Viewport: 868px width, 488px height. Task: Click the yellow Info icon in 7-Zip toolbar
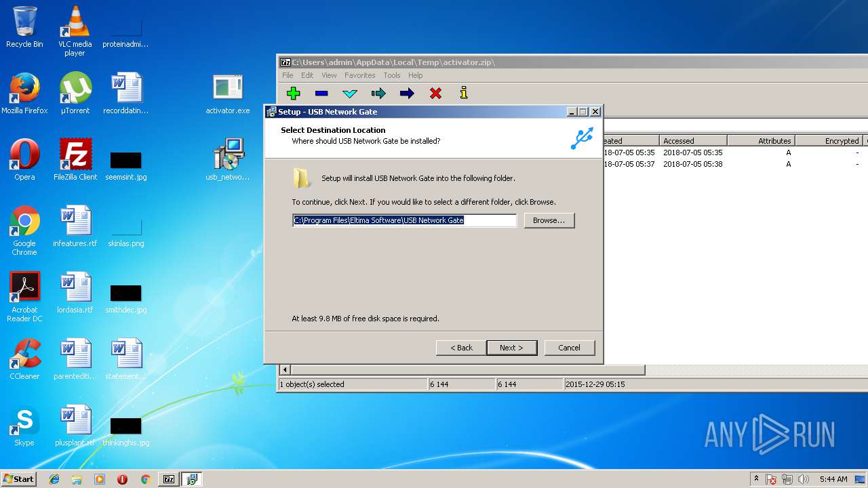[x=464, y=93]
